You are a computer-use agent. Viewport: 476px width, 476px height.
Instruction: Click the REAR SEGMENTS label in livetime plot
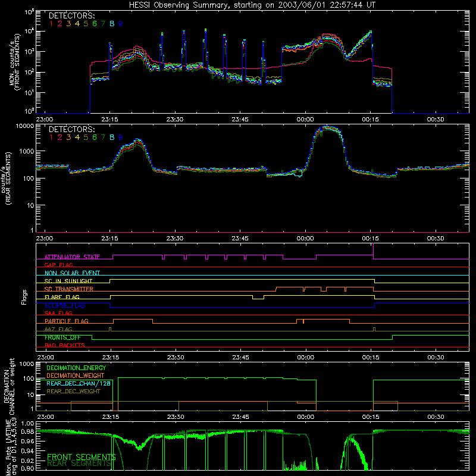pyautogui.click(x=79, y=463)
